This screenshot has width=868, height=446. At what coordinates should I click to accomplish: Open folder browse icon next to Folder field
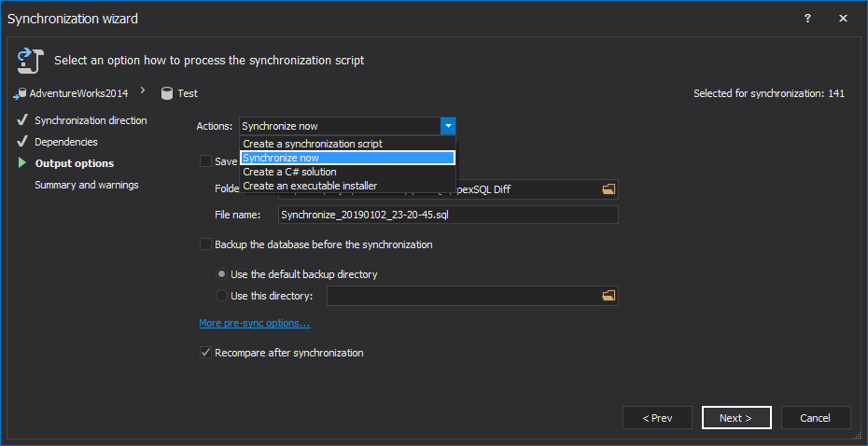[x=609, y=189]
